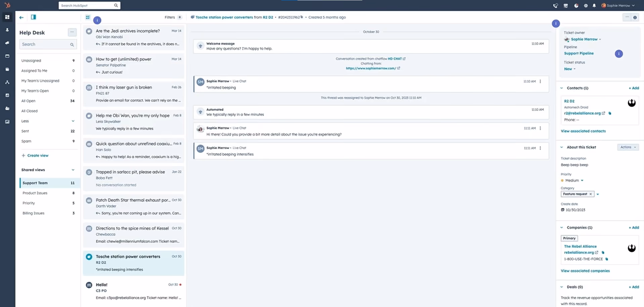Image resolution: width=644 pixels, height=307 pixels.
Task: Click the ticket info icon at top right
Action: [x=635, y=17]
